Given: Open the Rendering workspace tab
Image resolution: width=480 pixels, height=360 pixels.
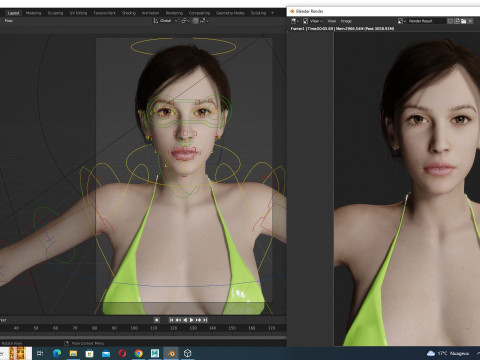Looking at the screenshot, I should 174,13.
